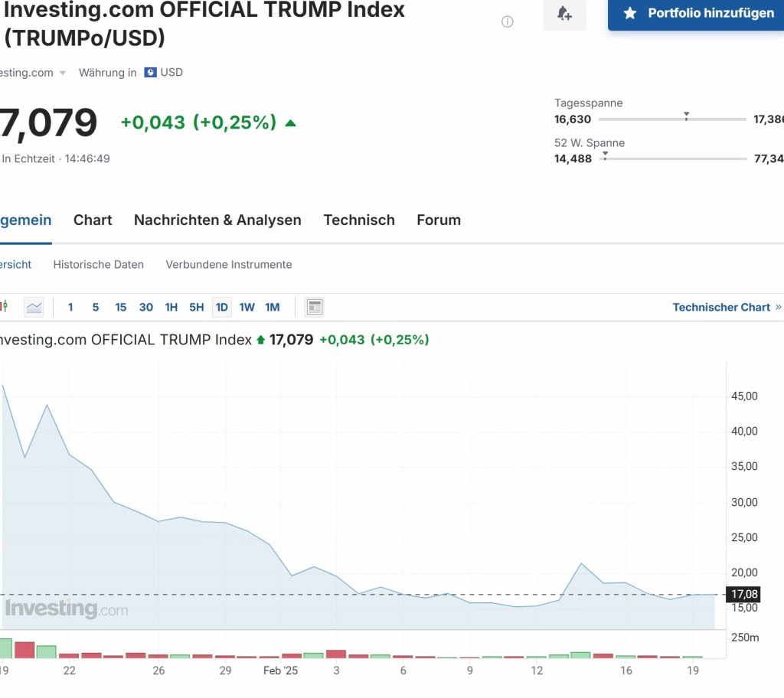
Task: Click the USD currency flag icon
Action: 150,73
